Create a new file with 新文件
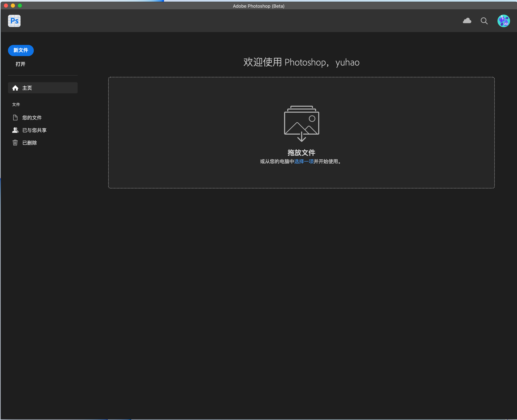Viewport: 517px width, 420px height. point(21,50)
